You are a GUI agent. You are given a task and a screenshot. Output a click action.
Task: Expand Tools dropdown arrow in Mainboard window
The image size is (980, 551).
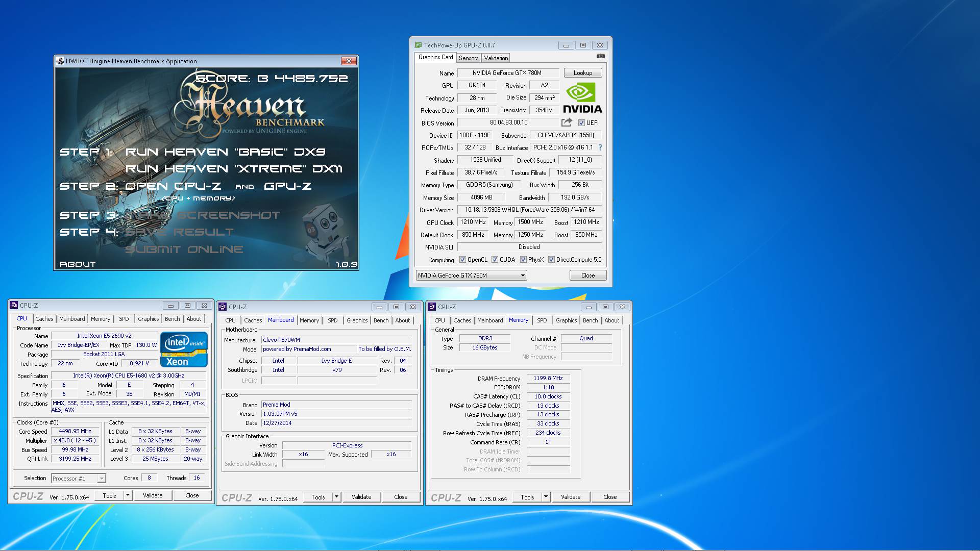(x=336, y=497)
